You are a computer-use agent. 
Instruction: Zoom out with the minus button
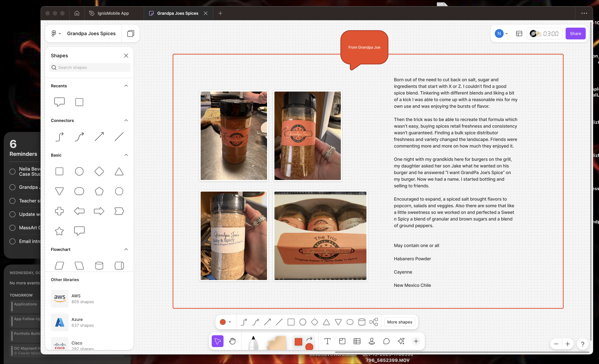(x=556, y=344)
